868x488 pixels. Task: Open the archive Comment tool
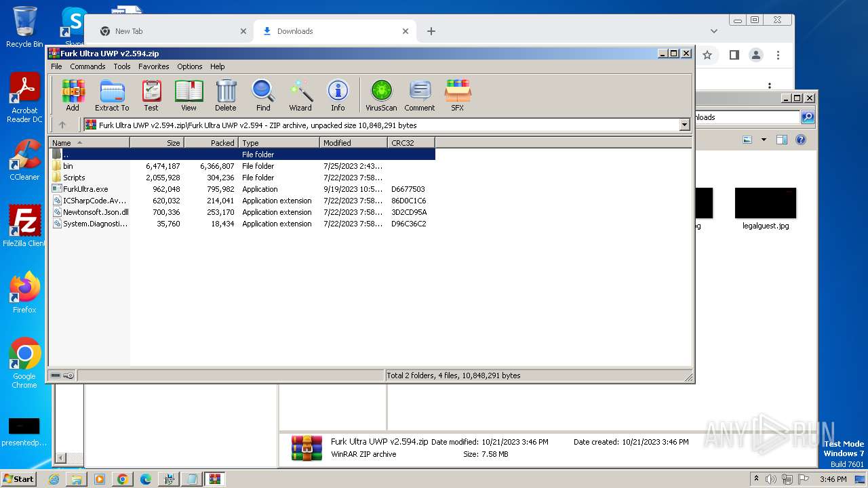click(420, 95)
